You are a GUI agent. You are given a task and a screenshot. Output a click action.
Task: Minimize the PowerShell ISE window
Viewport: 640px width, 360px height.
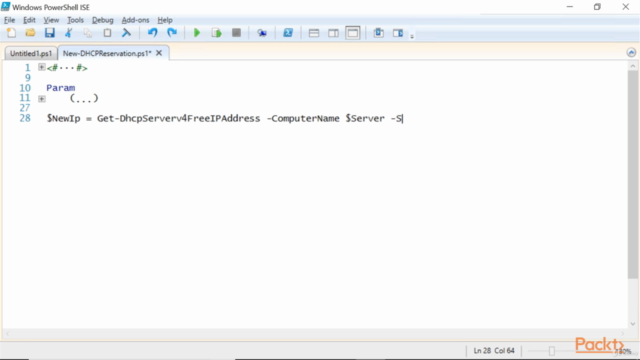[570, 7]
